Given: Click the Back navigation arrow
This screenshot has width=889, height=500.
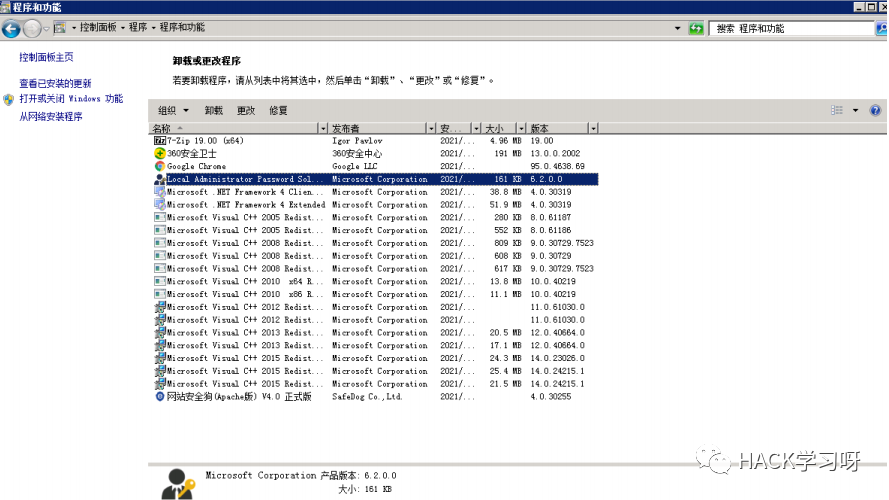Looking at the screenshot, I should 11,28.
